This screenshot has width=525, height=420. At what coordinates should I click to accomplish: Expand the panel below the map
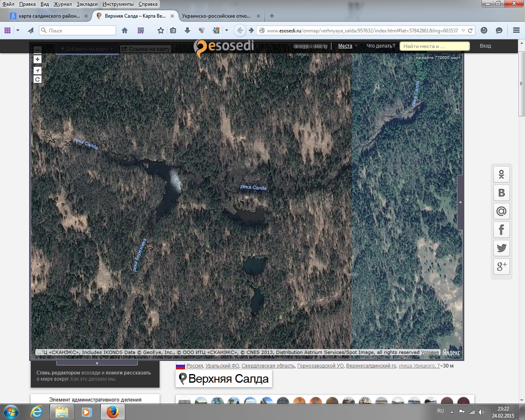click(97, 363)
